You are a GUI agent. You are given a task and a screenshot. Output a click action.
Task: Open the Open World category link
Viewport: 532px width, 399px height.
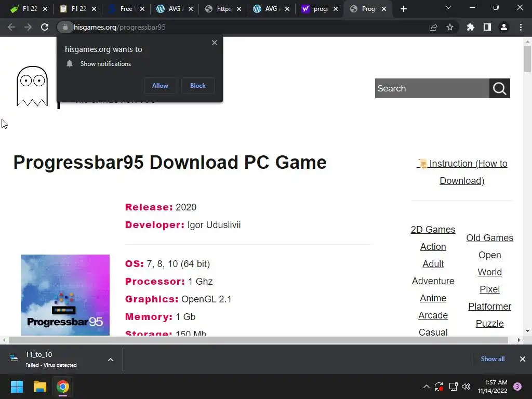click(489, 263)
